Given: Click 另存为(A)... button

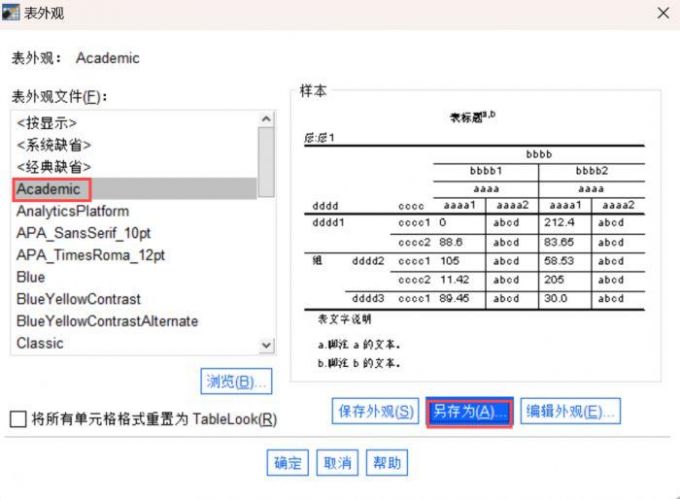Looking at the screenshot, I should pos(470,411).
